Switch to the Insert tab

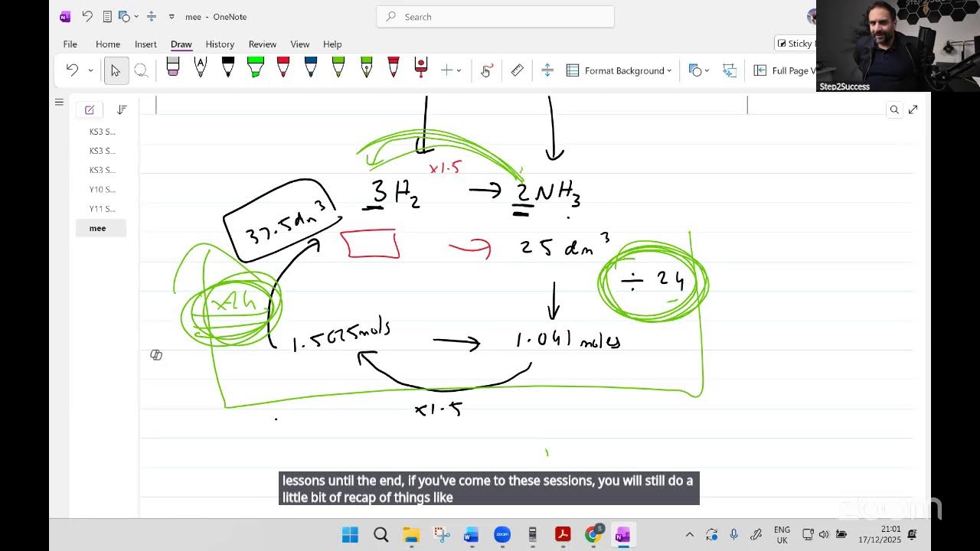click(x=145, y=44)
